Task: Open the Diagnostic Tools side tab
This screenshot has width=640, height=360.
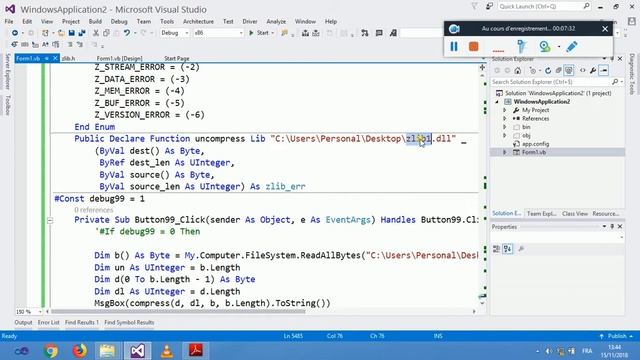Action: click(632, 74)
